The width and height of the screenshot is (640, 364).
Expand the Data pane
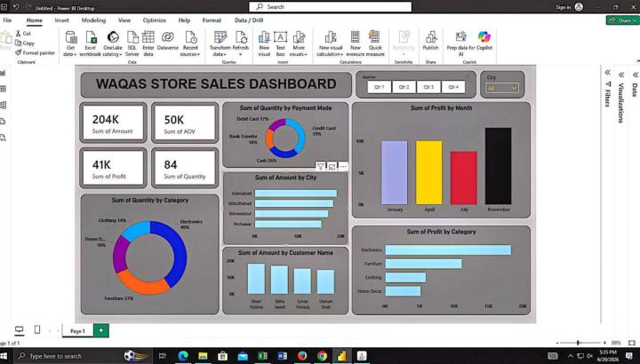(636, 75)
